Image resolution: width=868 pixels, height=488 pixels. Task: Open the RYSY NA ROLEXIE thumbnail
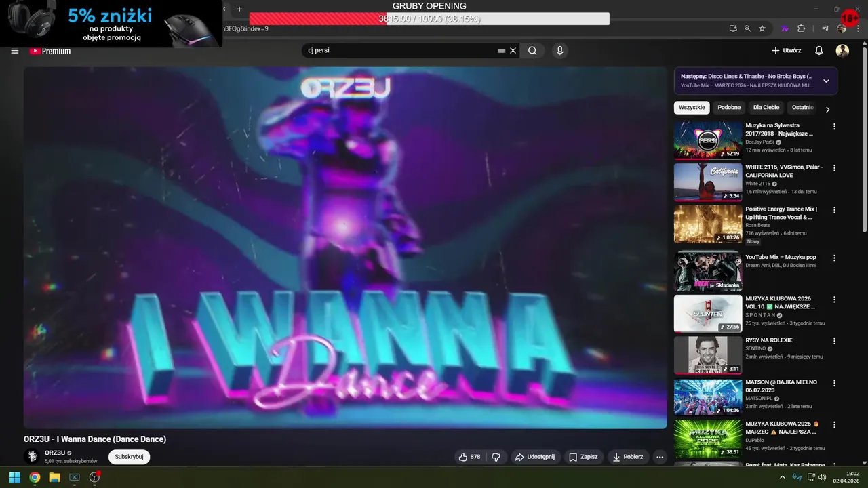[x=708, y=355]
